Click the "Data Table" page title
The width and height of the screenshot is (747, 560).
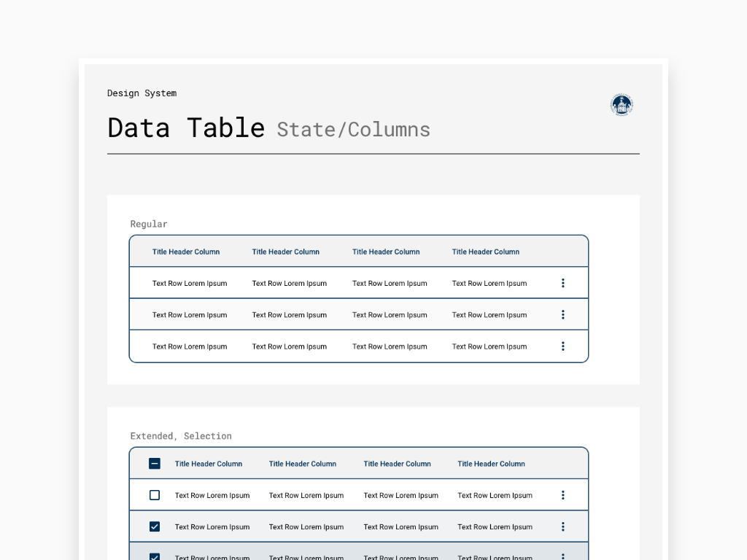pyautogui.click(x=186, y=128)
